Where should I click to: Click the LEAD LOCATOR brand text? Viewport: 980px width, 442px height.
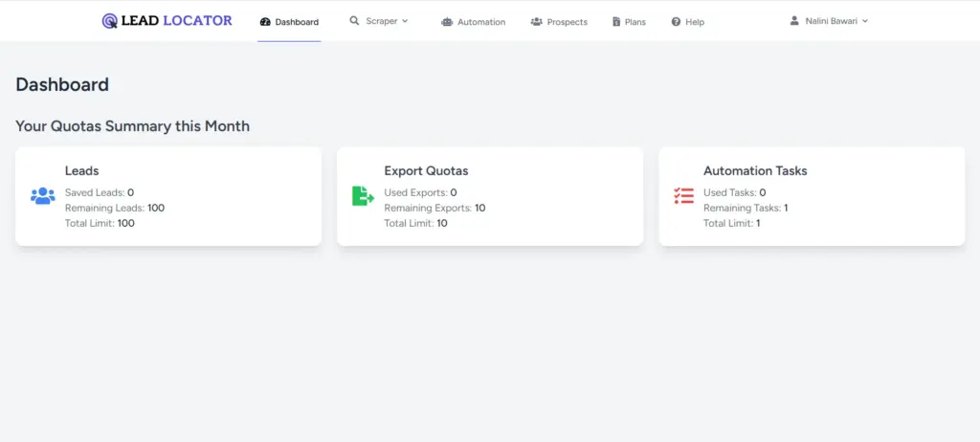[176, 21]
